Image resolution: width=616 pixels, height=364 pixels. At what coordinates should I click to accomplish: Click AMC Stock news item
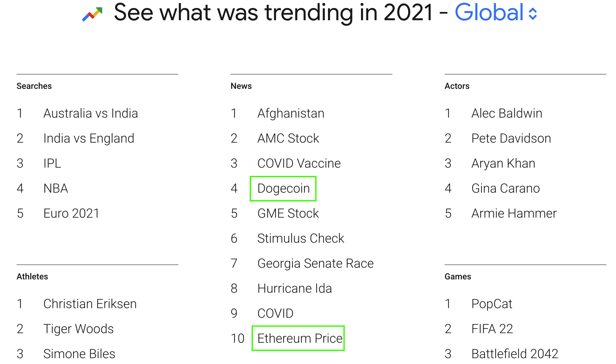coord(288,138)
